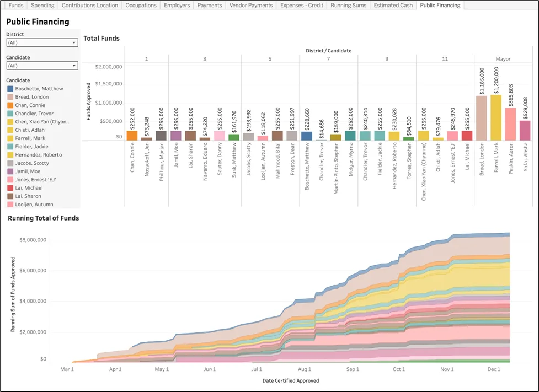Select the Vendor Payments tab

tap(251, 5)
